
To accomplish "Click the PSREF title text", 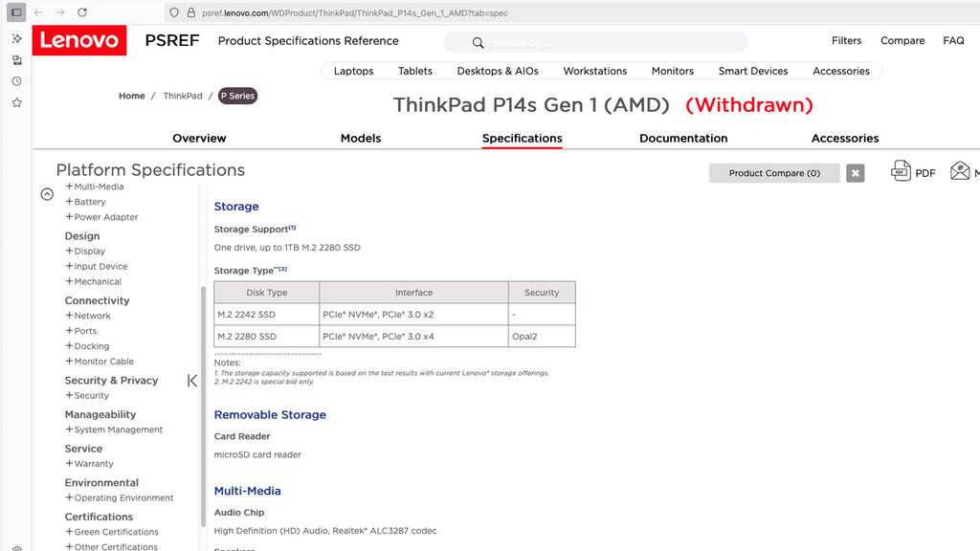I will pyautogui.click(x=172, y=40).
